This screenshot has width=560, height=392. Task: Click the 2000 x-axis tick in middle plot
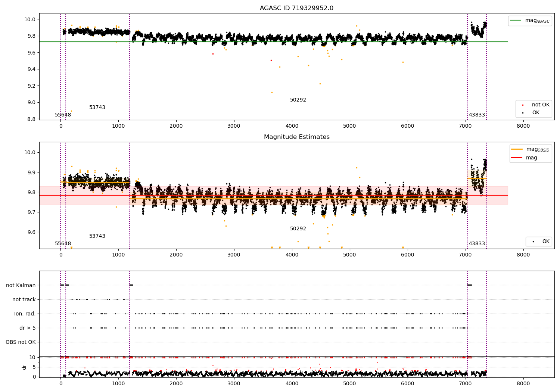(176, 255)
